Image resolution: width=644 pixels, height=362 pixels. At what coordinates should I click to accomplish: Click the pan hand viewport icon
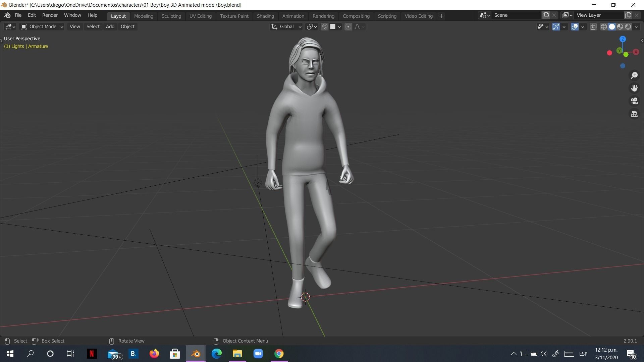pos(634,88)
